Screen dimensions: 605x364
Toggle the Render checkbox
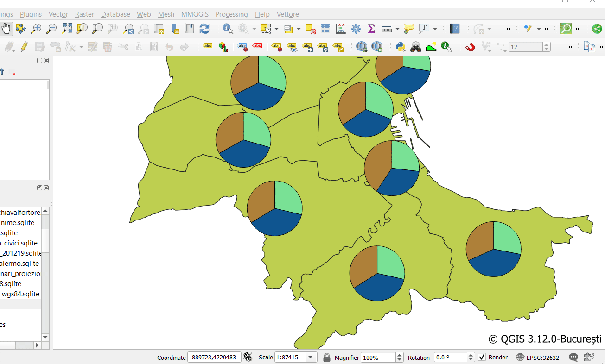point(482,357)
